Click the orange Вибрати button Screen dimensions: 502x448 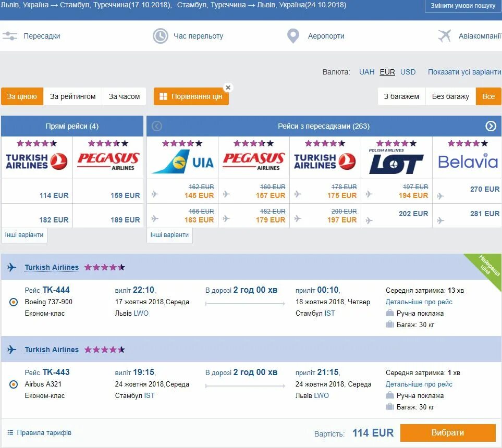448,433
